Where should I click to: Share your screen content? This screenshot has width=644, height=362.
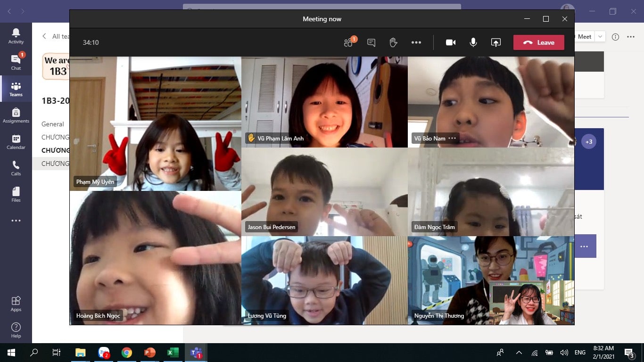coord(495,42)
